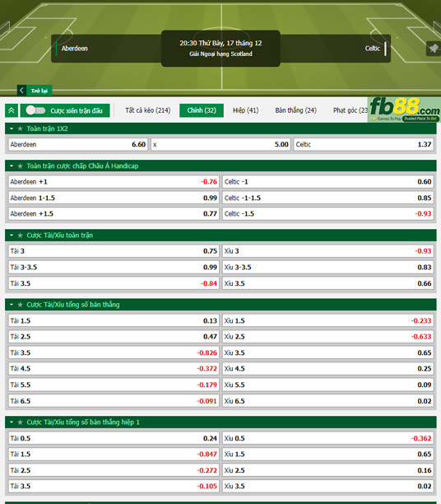The image size is (441, 504).
Task: Pick Celtic -1.5 at -0.93
Action: tap(328, 214)
